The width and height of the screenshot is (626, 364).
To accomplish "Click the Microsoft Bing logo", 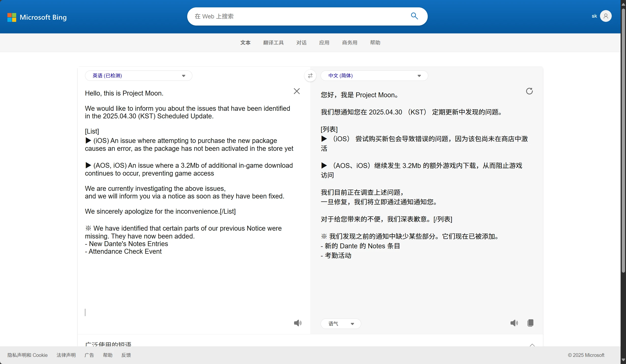I will click(x=37, y=17).
